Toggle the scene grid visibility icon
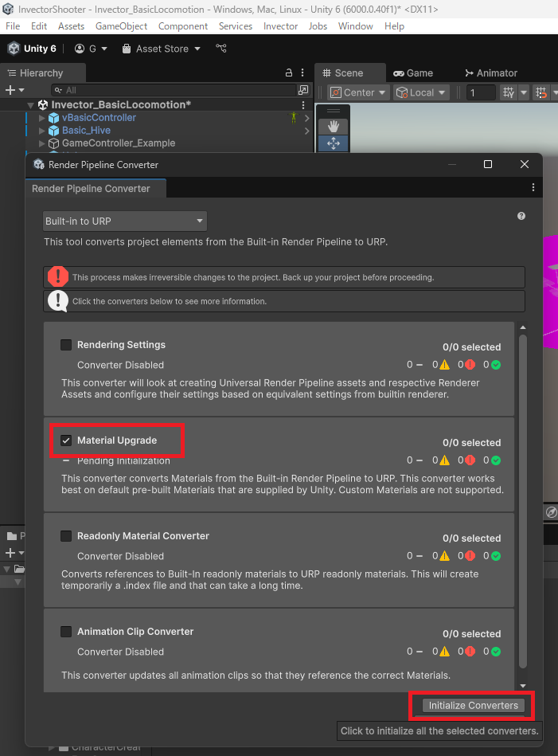The image size is (558, 756). tap(509, 92)
